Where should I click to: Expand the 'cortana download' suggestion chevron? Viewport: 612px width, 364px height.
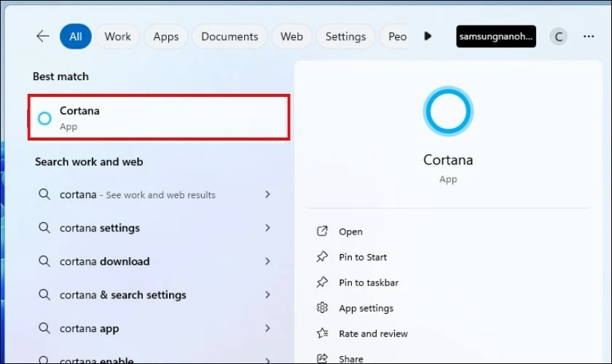pos(267,261)
